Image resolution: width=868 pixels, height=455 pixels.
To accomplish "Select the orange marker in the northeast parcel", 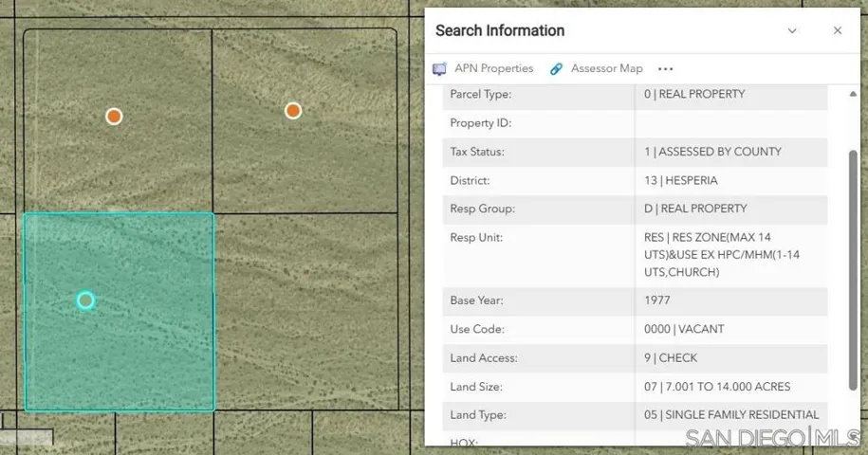I will pyautogui.click(x=293, y=111).
